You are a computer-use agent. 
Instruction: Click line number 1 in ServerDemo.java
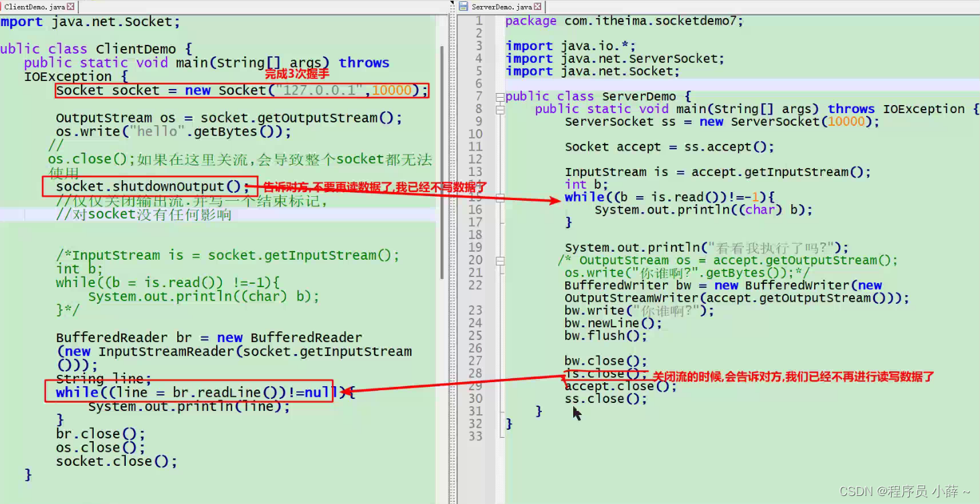pos(478,21)
